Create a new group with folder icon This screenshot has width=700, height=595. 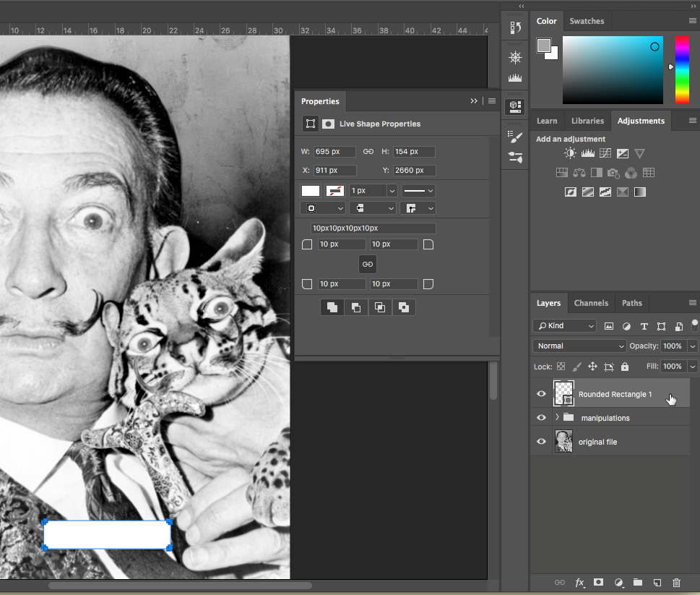click(638, 582)
